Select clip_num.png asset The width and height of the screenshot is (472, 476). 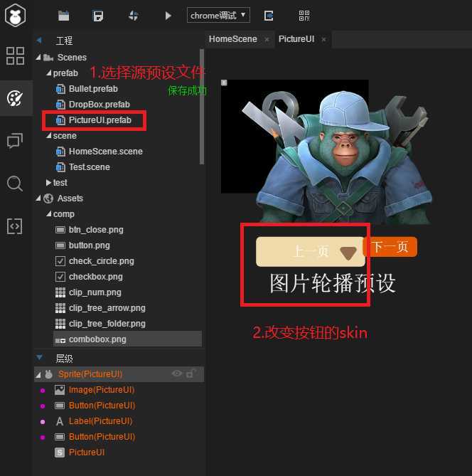(95, 292)
